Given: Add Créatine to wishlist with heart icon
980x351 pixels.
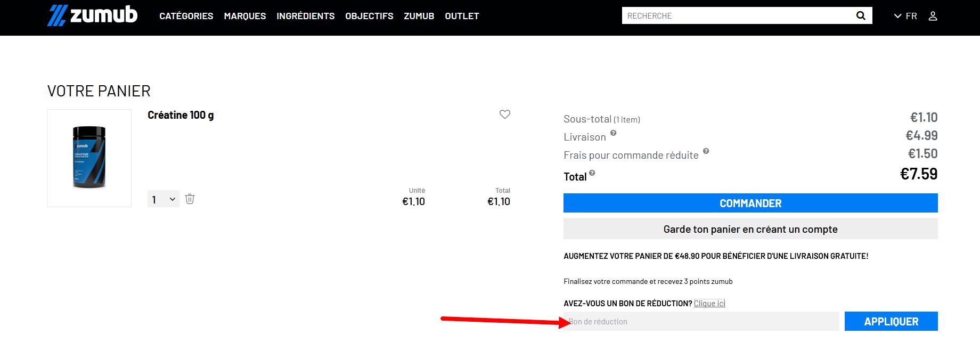Looking at the screenshot, I should (505, 114).
